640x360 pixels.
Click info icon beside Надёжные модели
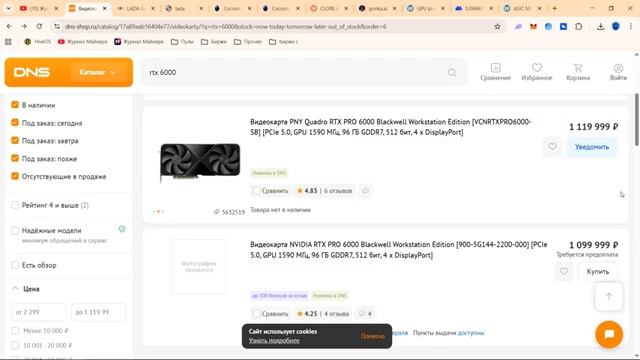pyautogui.click(x=122, y=229)
